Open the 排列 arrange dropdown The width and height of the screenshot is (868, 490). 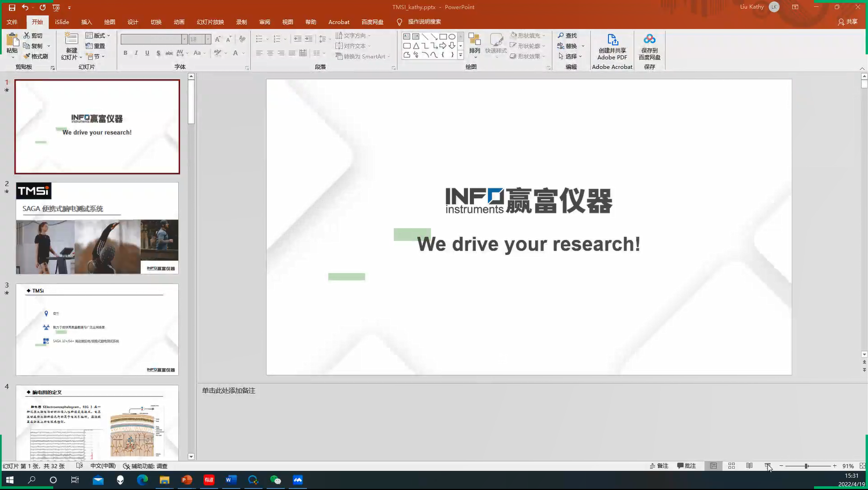pyautogui.click(x=475, y=45)
